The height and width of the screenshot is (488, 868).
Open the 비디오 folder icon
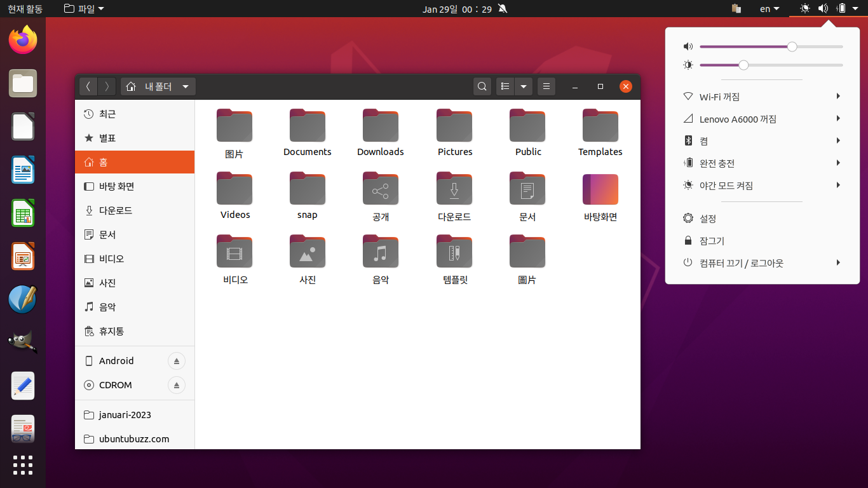(x=234, y=252)
